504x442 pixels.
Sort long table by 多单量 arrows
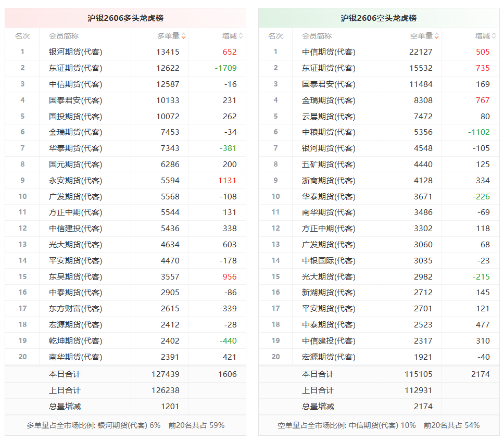pyautogui.click(x=183, y=36)
